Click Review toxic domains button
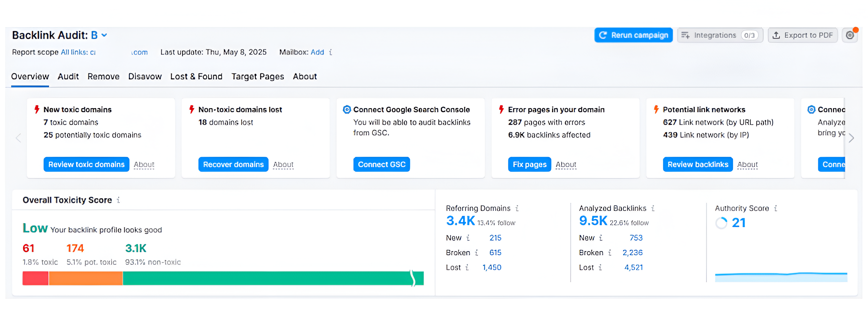The image size is (868, 326). coord(86,164)
